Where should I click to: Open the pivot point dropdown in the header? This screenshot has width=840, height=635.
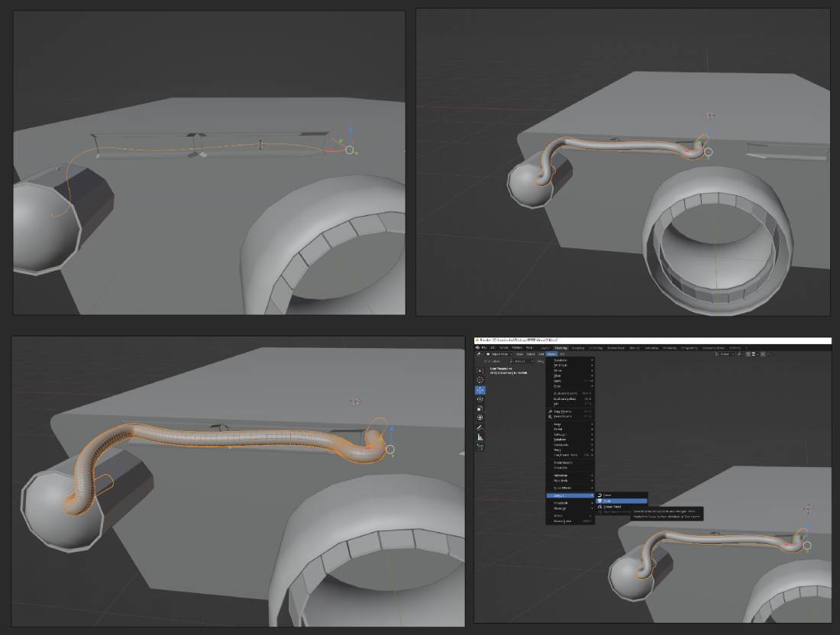[x=739, y=354]
